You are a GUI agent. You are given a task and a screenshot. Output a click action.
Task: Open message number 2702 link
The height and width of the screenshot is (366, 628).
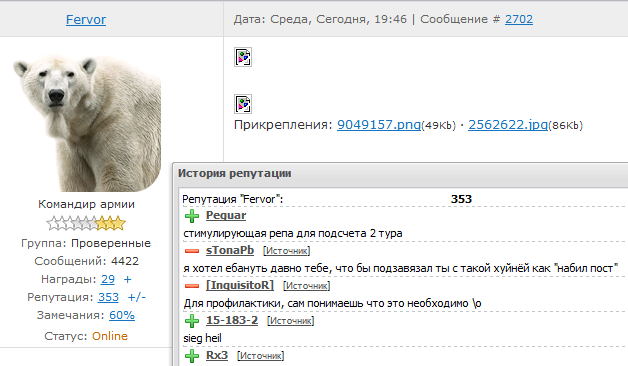point(519,19)
